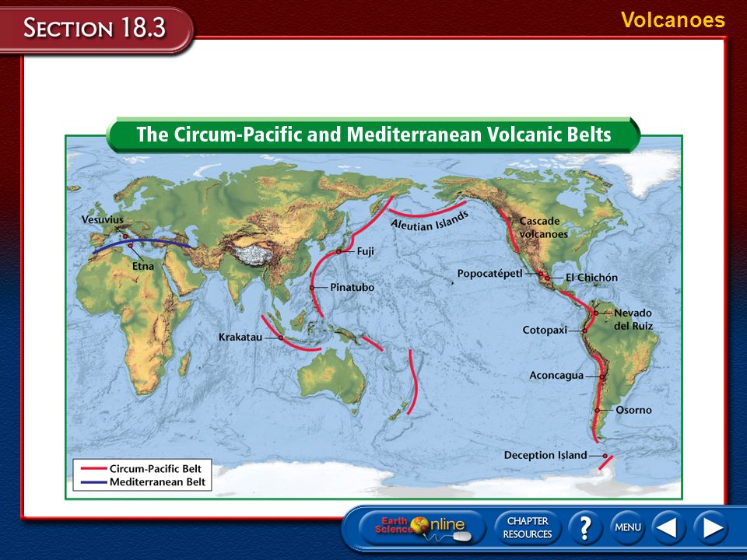Click the Fuji volcano marker dot
The width and height of the screenshot is (747, 560).
338,251
